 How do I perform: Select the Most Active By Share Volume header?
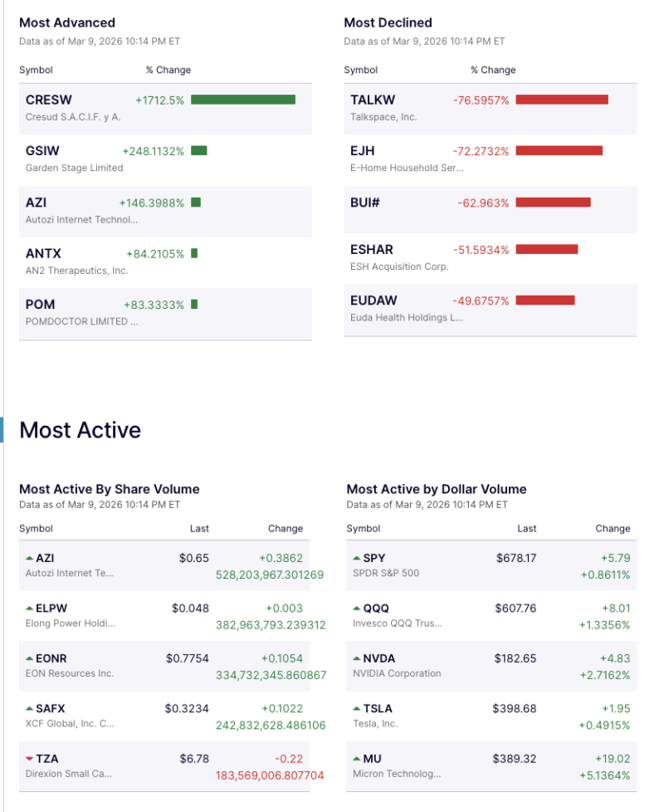click(109, 489)
